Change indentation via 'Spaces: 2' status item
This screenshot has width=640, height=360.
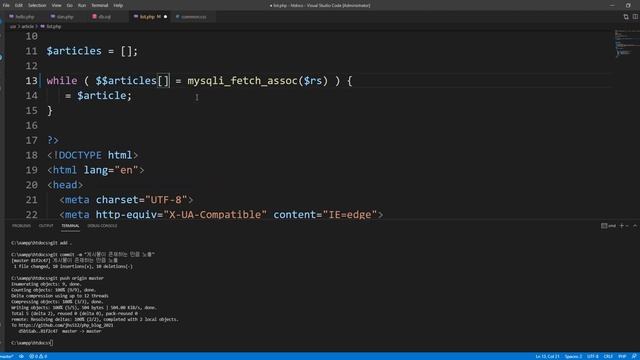(573, 356)
